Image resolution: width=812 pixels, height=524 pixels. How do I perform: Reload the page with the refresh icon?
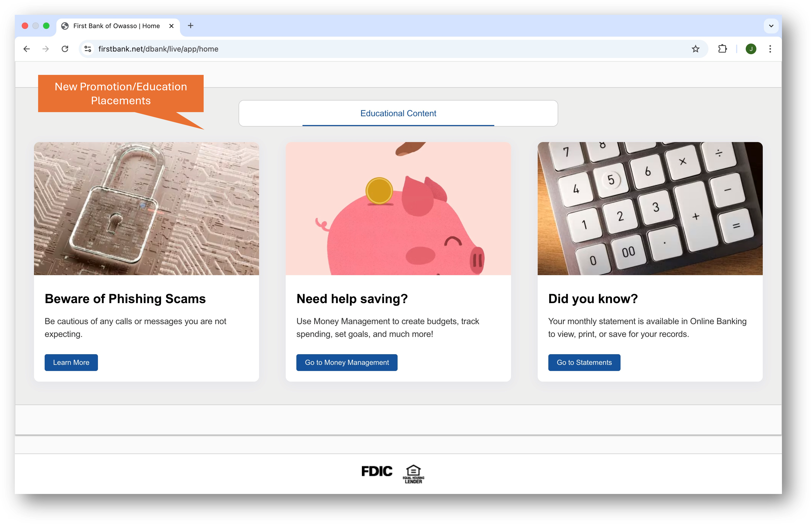point(65,49)
